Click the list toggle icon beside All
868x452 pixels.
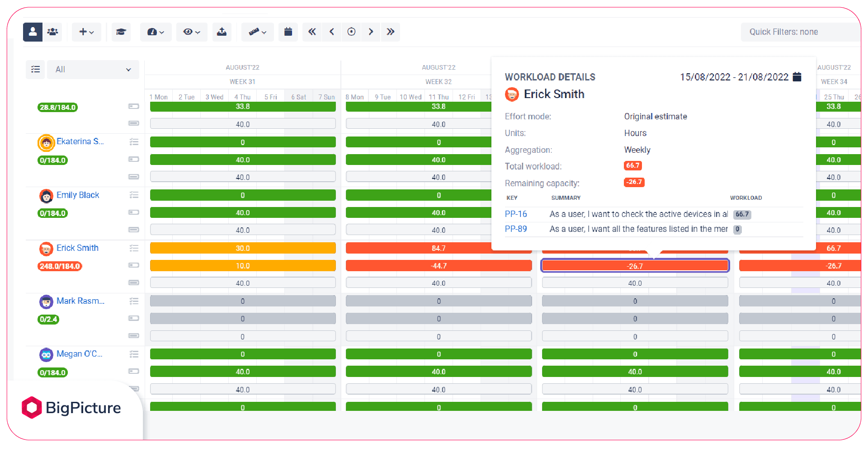click(35, 70)
